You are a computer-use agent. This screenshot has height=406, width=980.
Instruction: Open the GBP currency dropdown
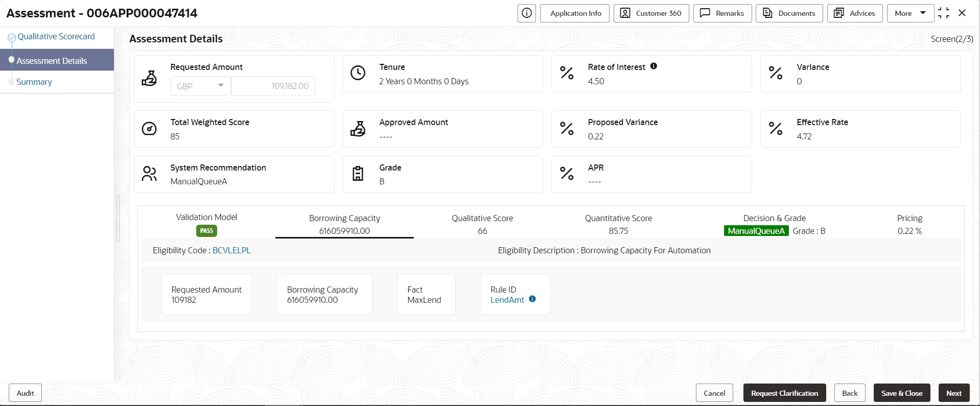pyautogui.click(x=200, y=86)
